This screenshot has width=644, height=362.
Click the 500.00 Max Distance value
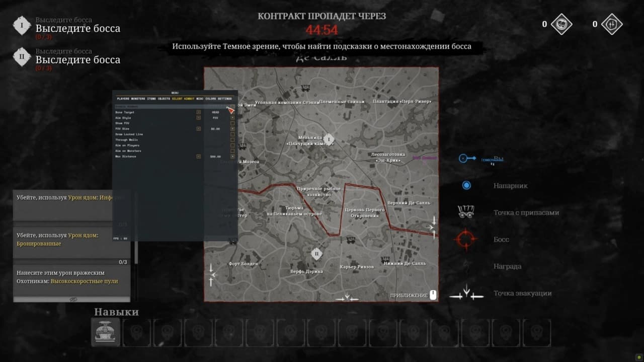click(215, 157)
